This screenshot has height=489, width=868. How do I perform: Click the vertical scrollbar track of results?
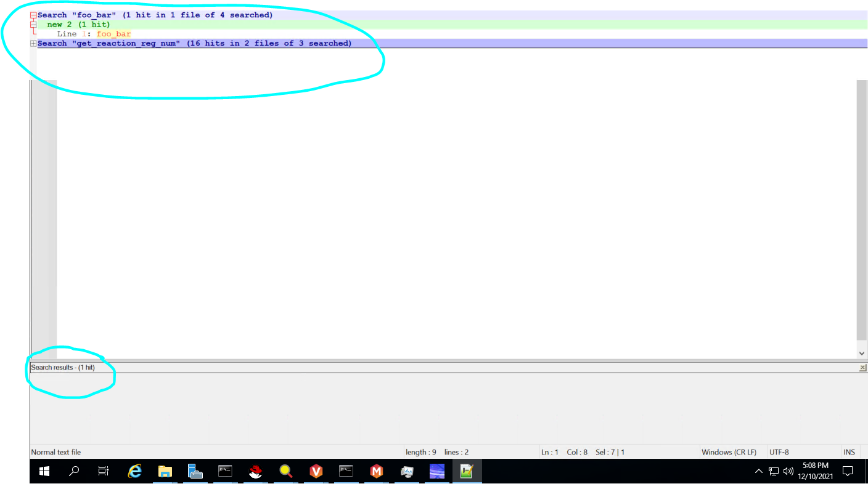click(862, 209)
